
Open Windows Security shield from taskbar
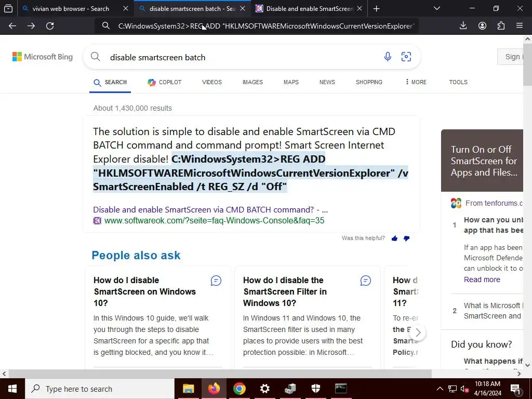coord(315,389)
